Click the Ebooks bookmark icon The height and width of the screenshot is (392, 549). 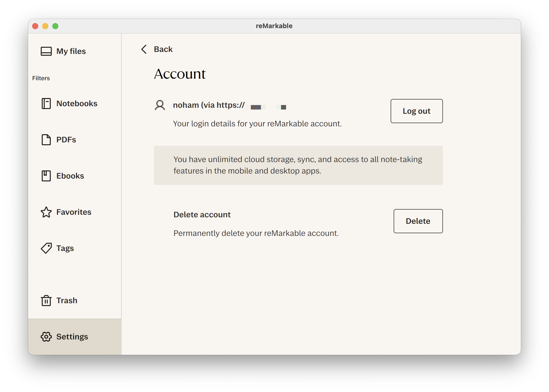[46, 176]
